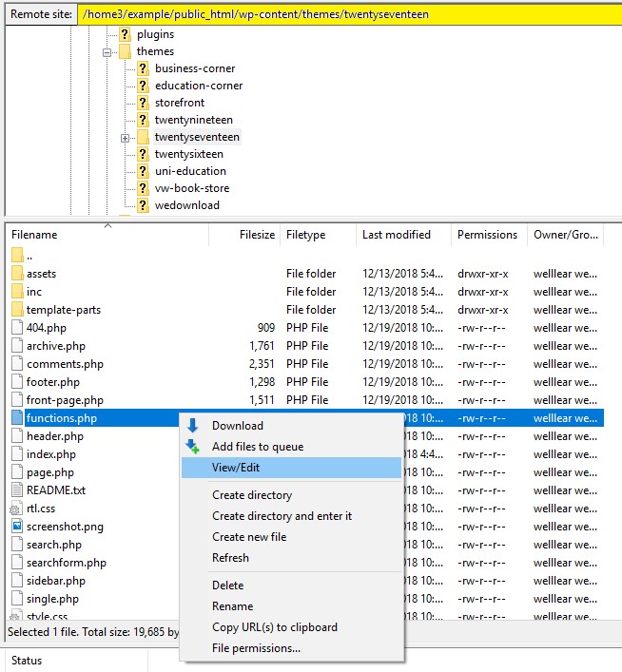Expand the twentyseventeen tree node

pos(125,138)
